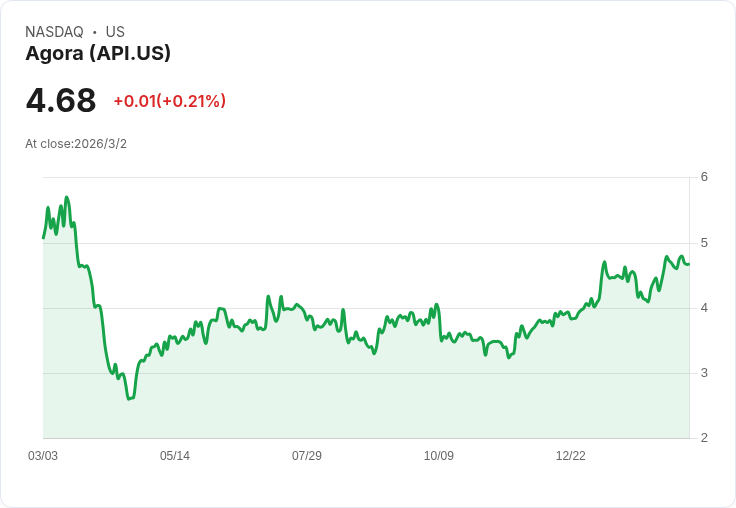Click the 5 value on price axis
Viewport: 736px width, 508px height.
click(x=704, y=243)
